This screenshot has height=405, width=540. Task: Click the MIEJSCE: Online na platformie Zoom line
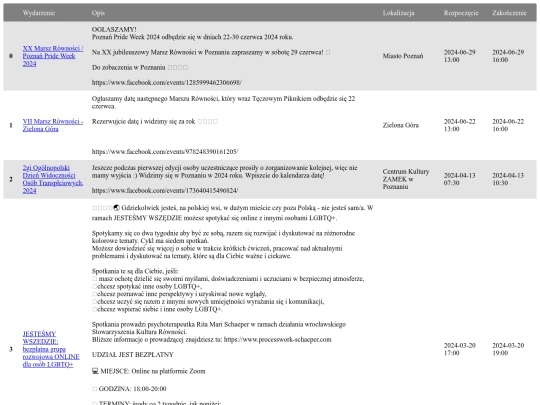click(x=148, y=371)
